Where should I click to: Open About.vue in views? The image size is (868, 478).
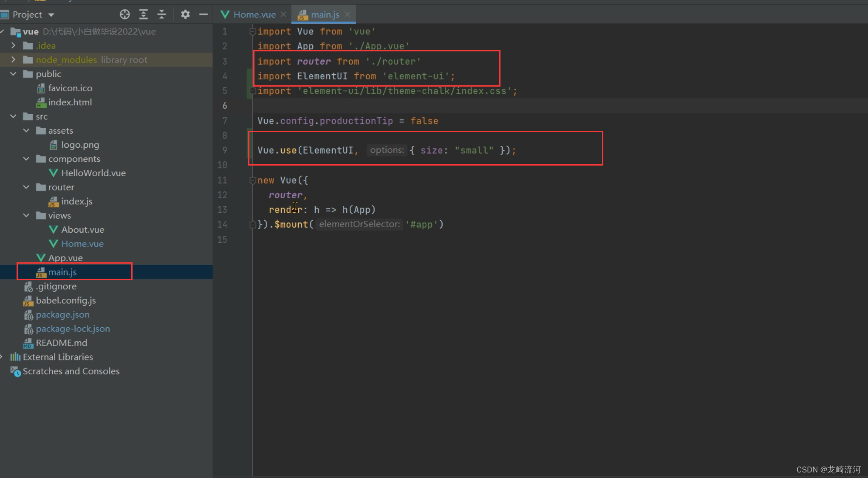point(83,230)
